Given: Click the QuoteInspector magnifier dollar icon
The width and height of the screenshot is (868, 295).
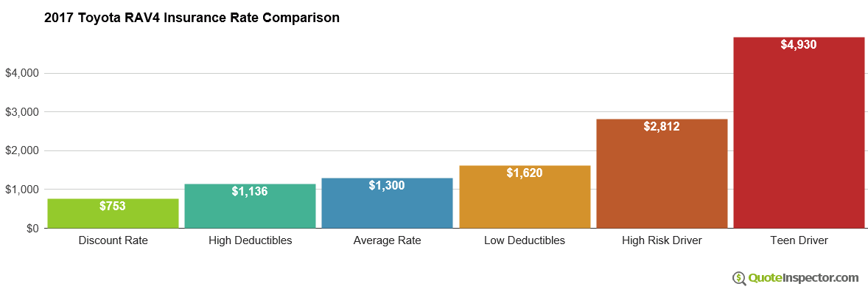Looking at the screenshot, I should 739,278.
